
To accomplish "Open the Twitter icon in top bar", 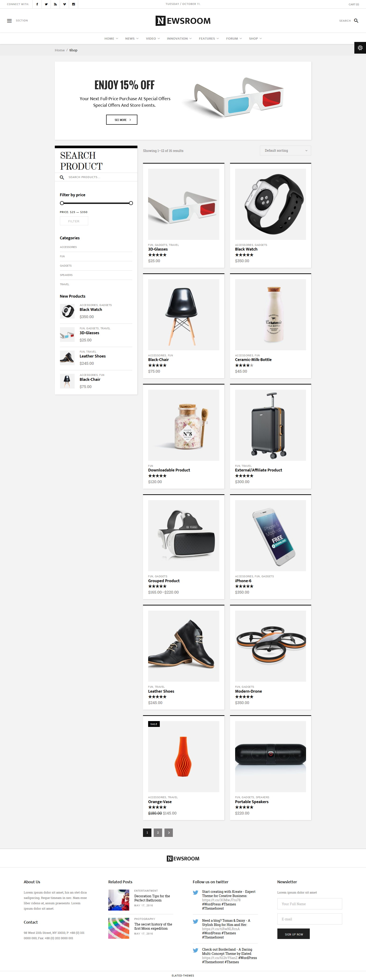I will click(x=46, y=4).
